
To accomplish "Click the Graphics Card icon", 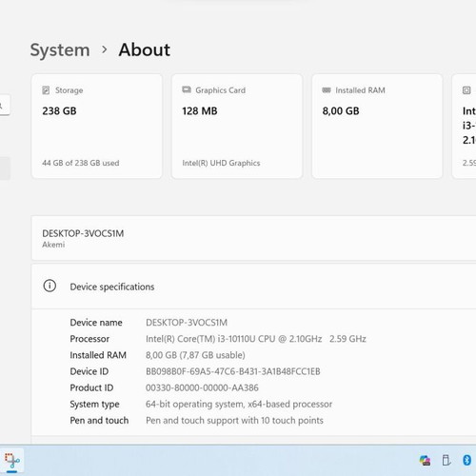I will point(187,89).
